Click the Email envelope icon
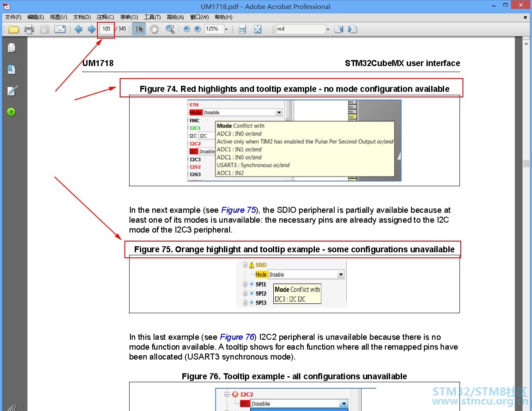 [60, 29]
